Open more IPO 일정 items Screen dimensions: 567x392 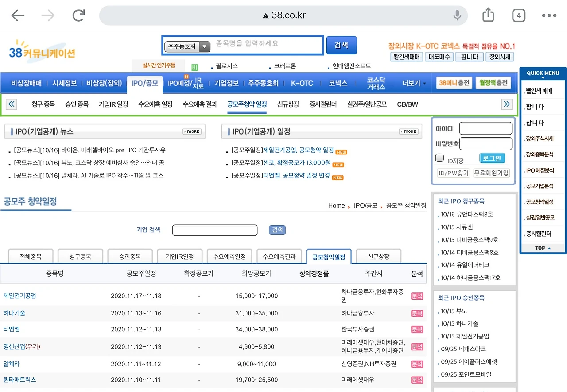point(408,131)
